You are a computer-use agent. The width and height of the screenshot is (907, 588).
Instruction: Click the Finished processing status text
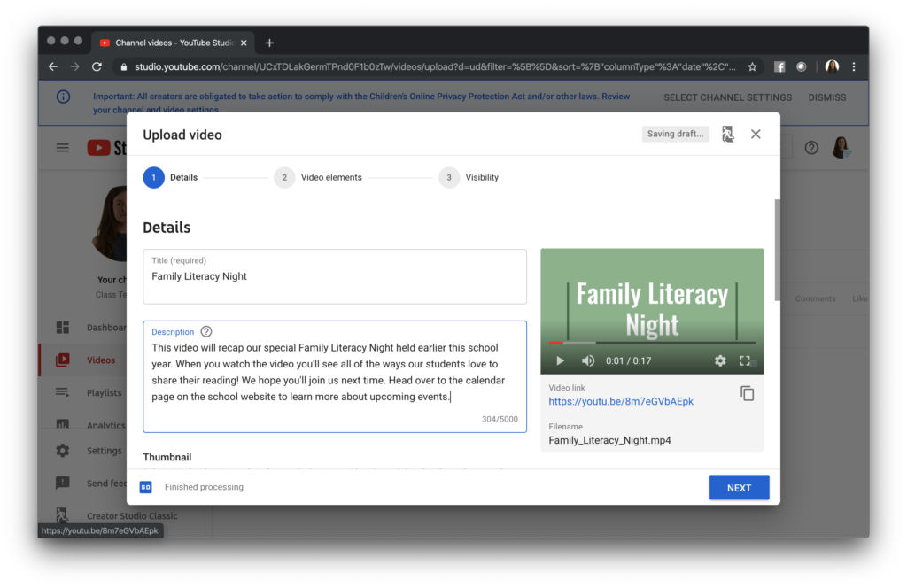tap(204, 487)
